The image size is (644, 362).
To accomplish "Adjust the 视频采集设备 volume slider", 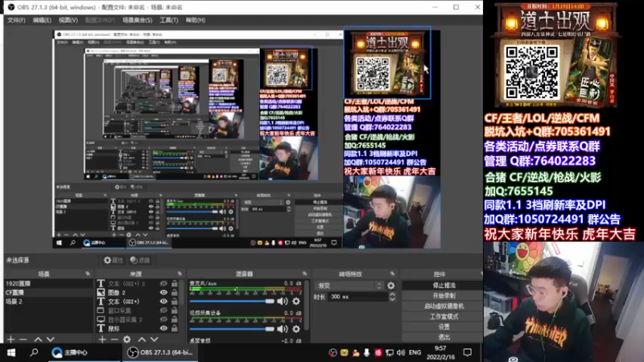I will 232,329.
